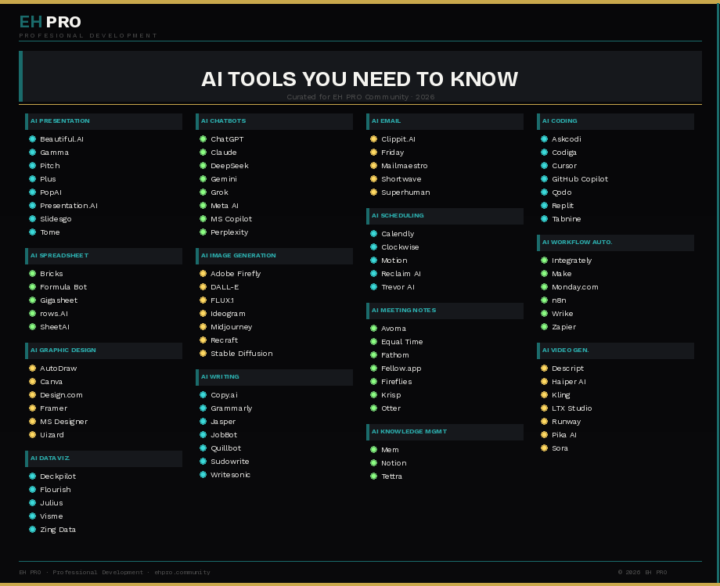Click the Otter list entry

pos(386,408)
